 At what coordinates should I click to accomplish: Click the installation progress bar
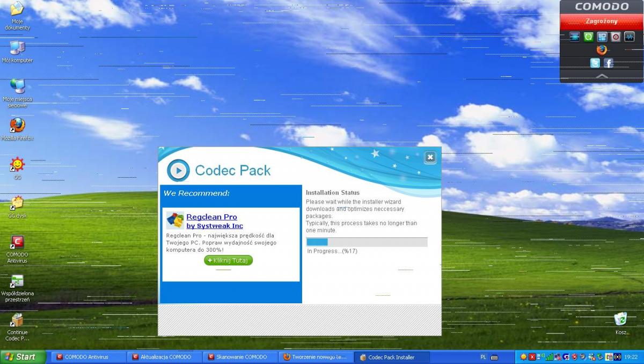(x=367, y=242)
